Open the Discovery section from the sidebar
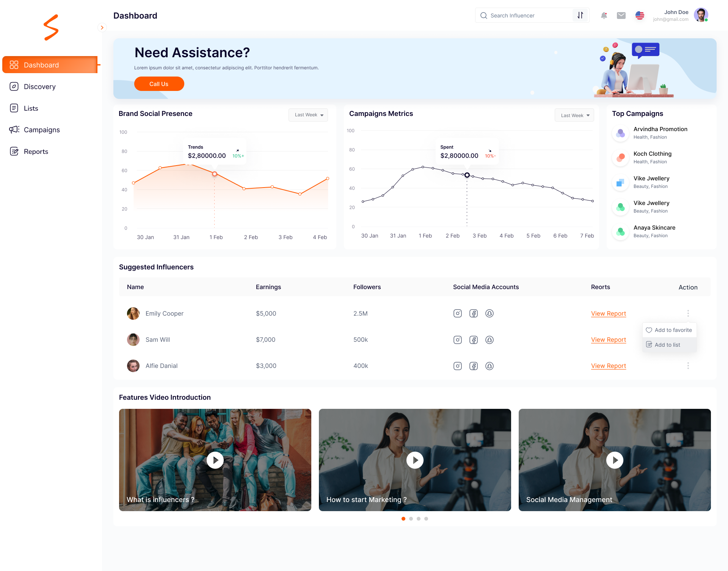 pyautogui.click(x=39, y=86)
